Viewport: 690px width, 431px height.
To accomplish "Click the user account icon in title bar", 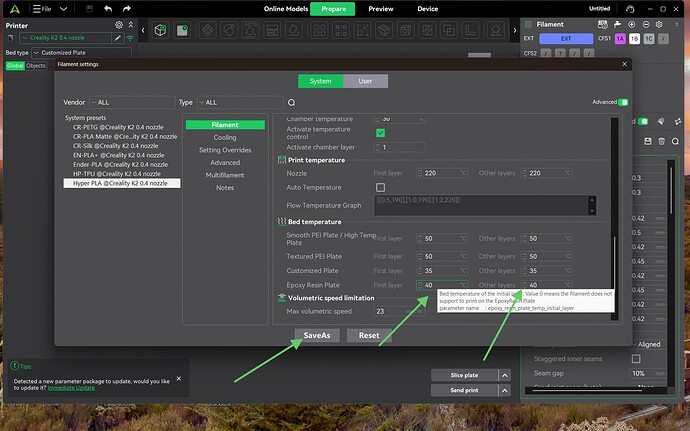I will click(630, 9).
